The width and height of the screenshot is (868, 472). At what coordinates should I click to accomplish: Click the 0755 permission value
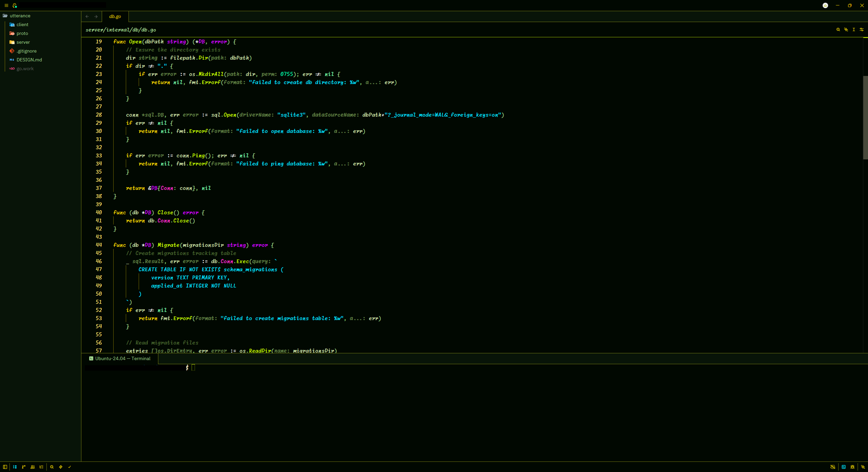click(x=287, y=74)
